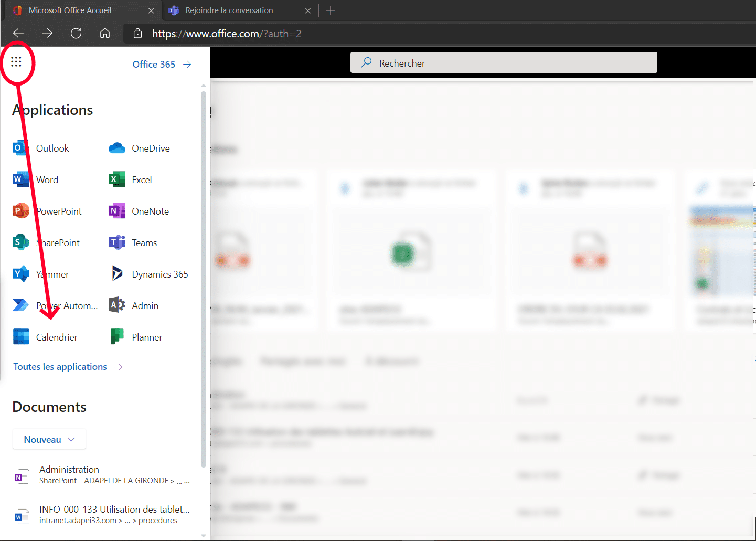
Task: Open a new browser tab
Action: [x=331, y=10]
